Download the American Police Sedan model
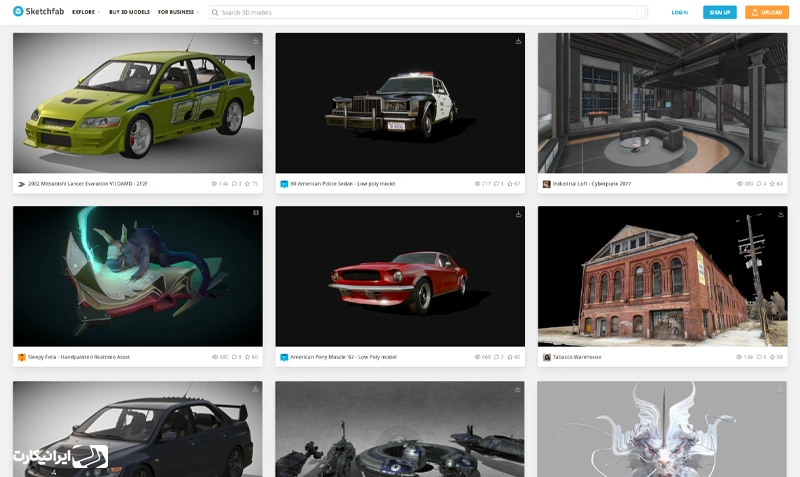The image size is (800, 477). click(x=518, y=41)
